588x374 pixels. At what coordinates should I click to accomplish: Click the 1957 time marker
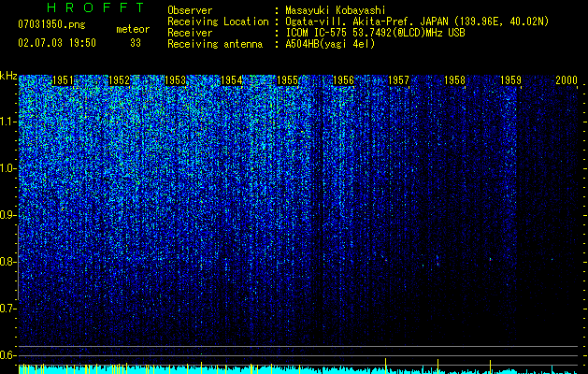(x=398, y=80)
